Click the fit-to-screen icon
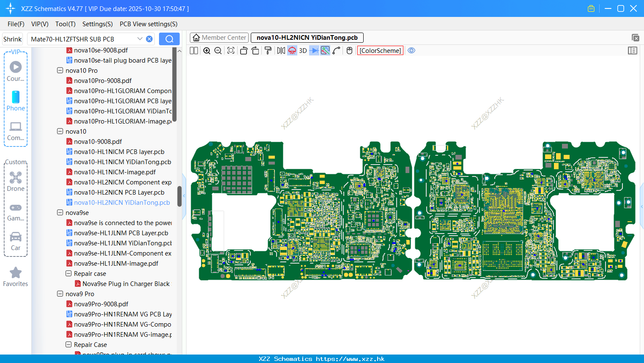 coord(231,51)
